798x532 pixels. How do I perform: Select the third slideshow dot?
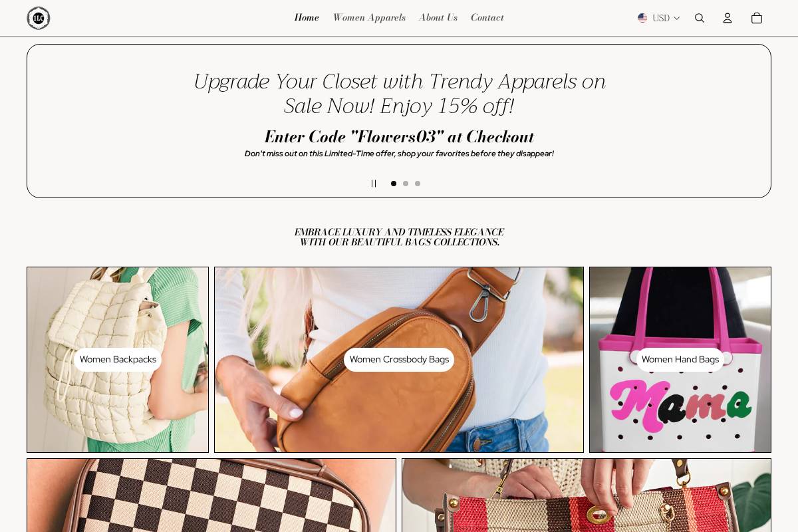[x=418, y=184]
